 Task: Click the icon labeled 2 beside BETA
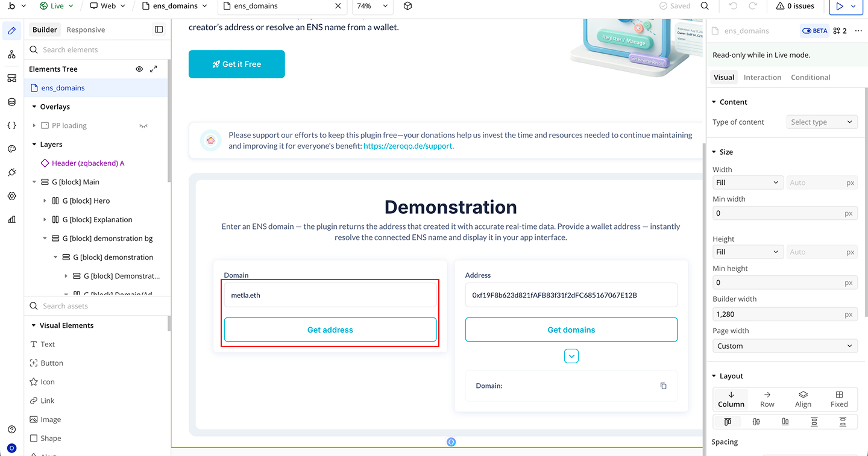pyautogui.click(x=840, y=31)
